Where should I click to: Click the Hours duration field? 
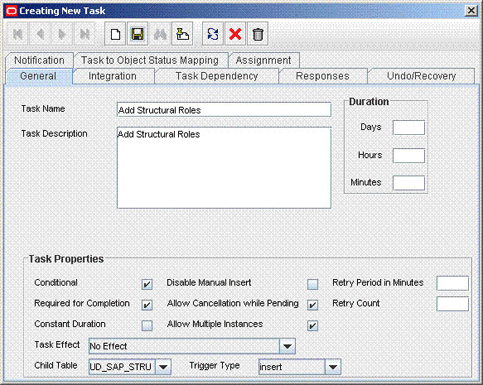point(409,155)
